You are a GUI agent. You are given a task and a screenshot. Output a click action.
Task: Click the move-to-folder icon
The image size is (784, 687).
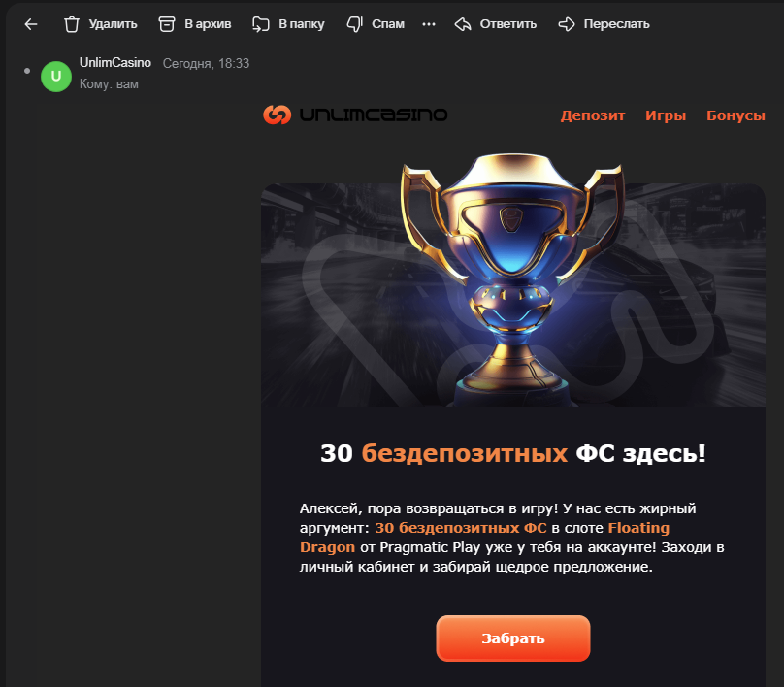pos(260,24)
